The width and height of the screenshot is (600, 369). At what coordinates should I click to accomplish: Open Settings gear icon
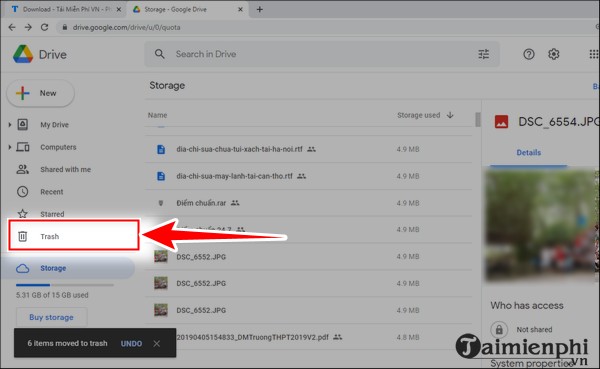click(x=553, y=54)
